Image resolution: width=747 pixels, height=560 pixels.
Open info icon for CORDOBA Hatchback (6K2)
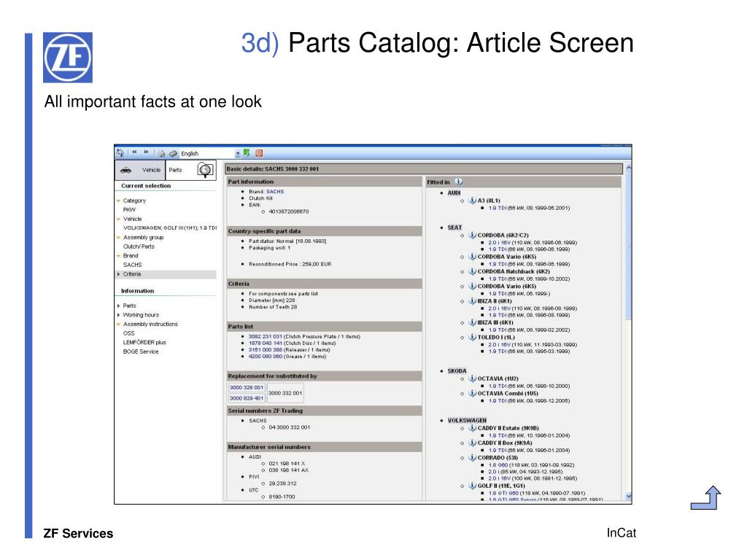472,271
